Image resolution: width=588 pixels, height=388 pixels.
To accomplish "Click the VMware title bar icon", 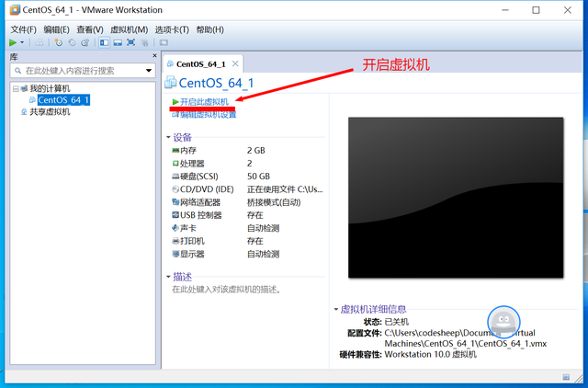I will coord(15,10).
